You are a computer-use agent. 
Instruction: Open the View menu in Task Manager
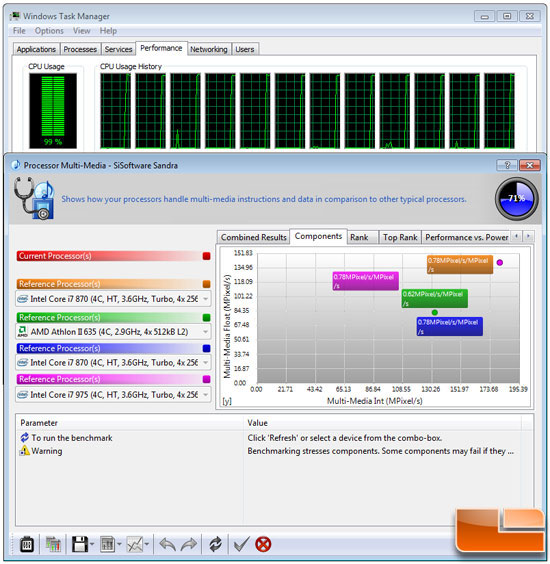click(82, 31)
